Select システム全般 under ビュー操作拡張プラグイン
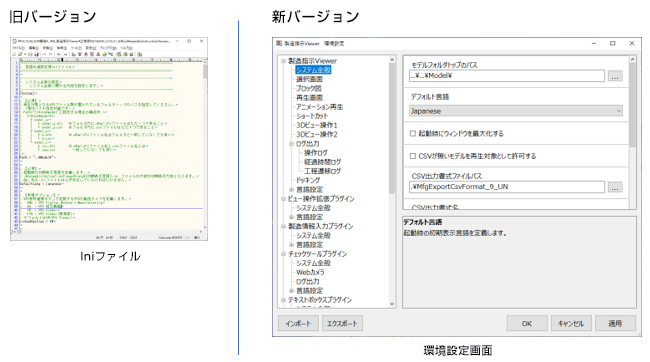 313,208
